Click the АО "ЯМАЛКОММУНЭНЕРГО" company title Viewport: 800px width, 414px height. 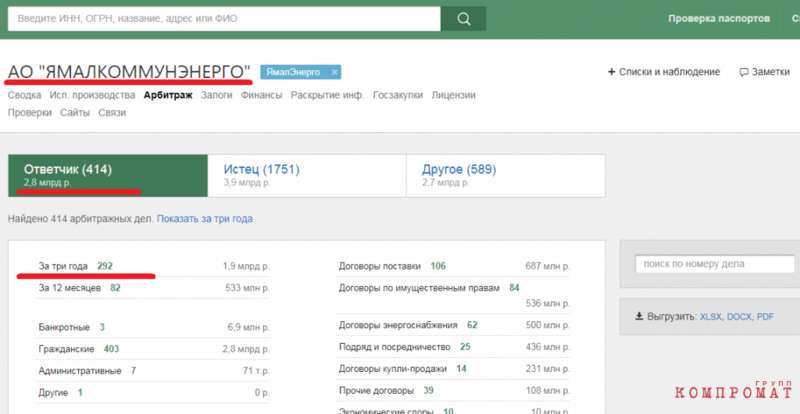(129, 72)
